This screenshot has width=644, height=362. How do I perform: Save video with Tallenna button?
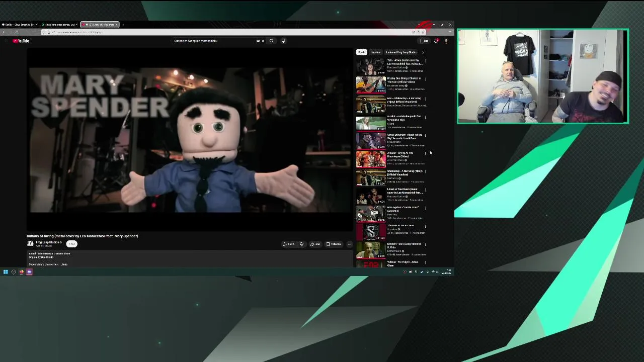tap(334, 244)
